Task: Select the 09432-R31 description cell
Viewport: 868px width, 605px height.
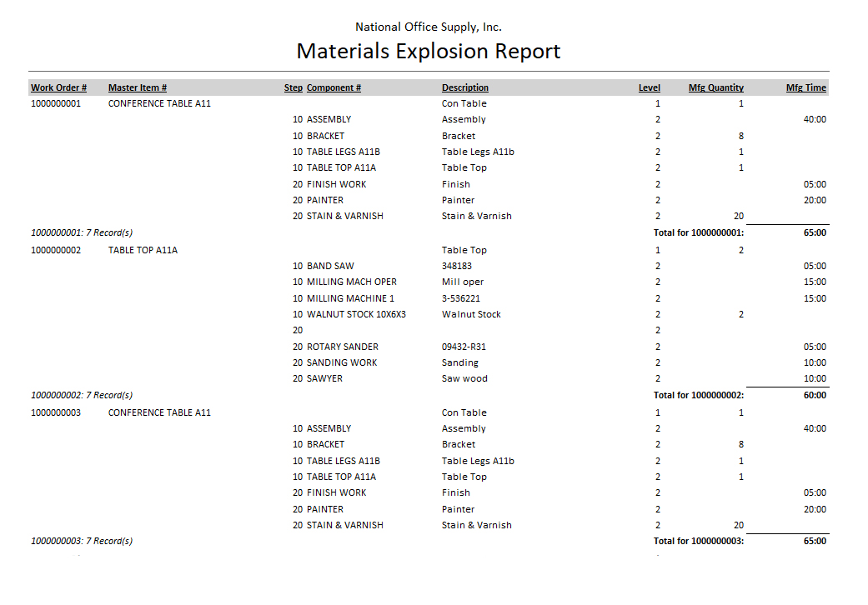Action: [464, 347]
